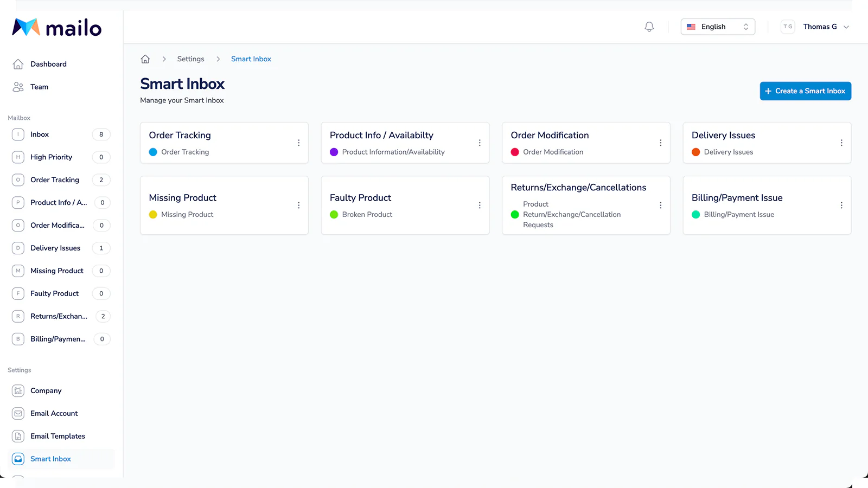Expand the Thomas G account menu

tap(826, 27)
